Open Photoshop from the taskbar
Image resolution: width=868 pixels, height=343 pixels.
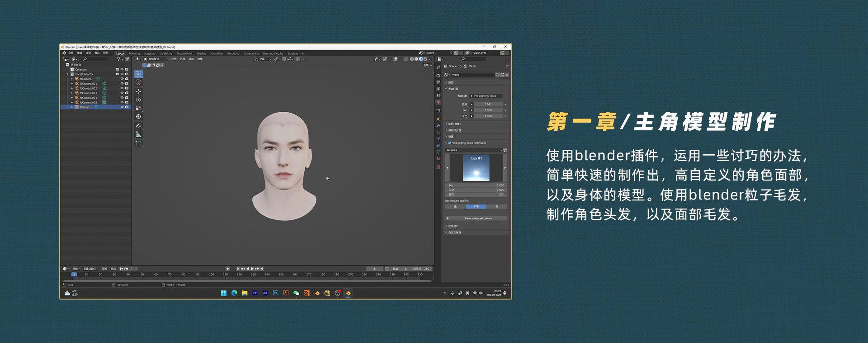pos(275,293)
